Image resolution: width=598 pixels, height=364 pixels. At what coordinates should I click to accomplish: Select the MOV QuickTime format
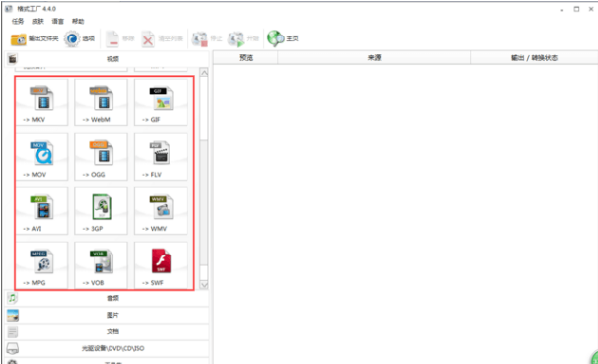coord(41,157)
